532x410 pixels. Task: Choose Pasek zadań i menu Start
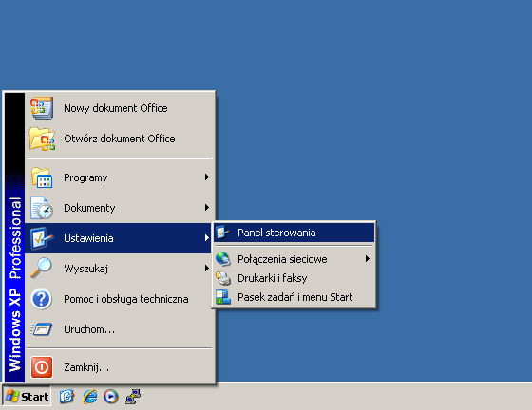coord(294,297)
